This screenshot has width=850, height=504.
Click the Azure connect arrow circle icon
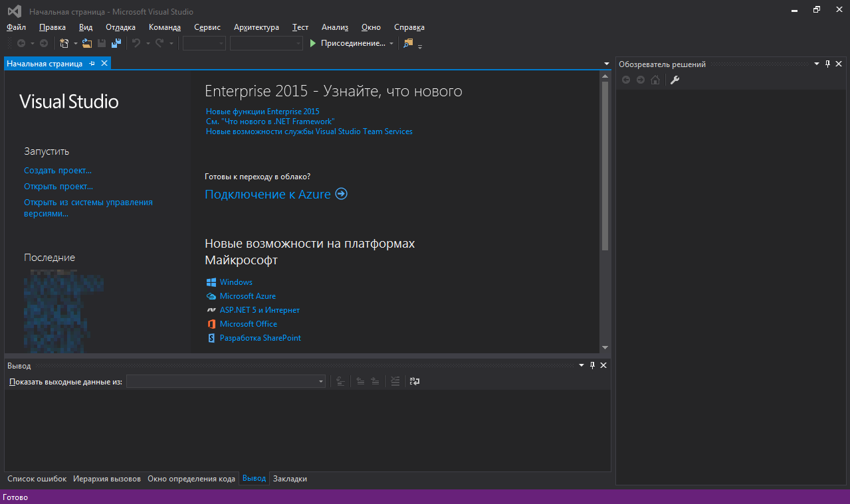pos(341,194)
